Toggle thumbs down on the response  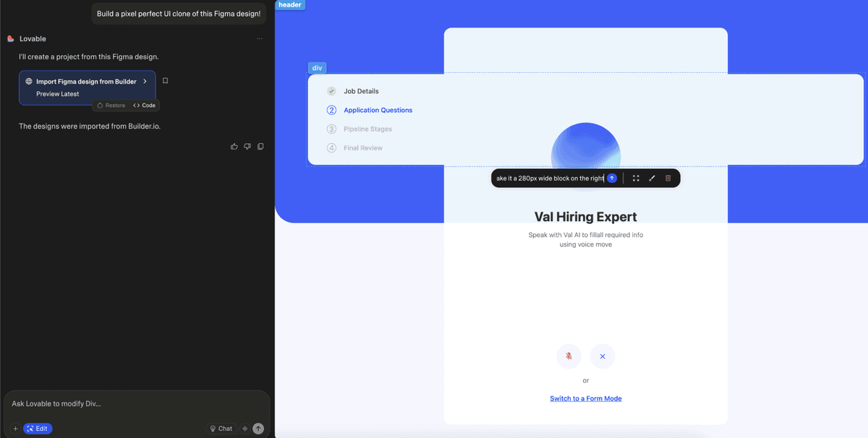point(247,146)
